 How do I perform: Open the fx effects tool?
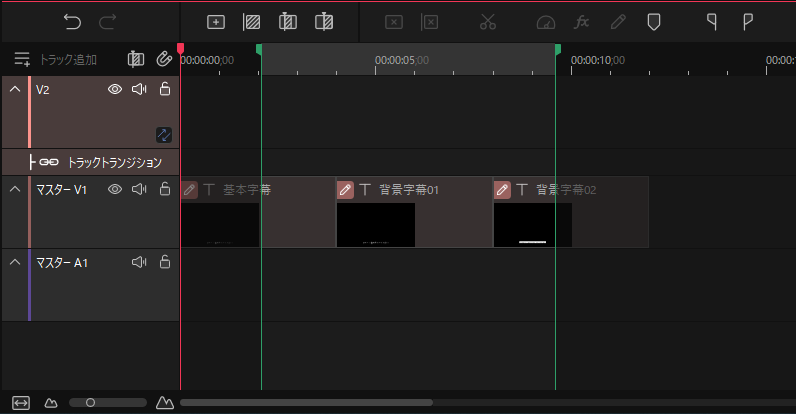pyautogui.click(x=581, y=21)
